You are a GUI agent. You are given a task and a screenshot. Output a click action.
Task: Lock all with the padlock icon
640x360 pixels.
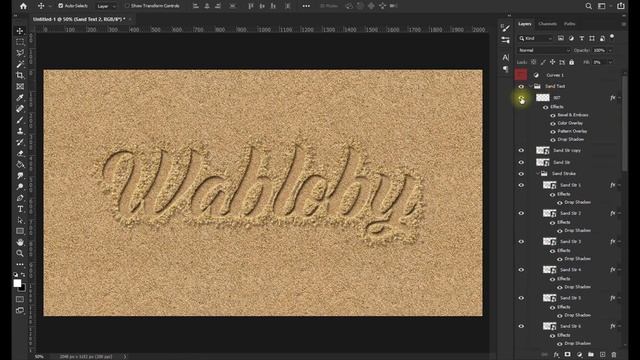[x=571, y=62]
